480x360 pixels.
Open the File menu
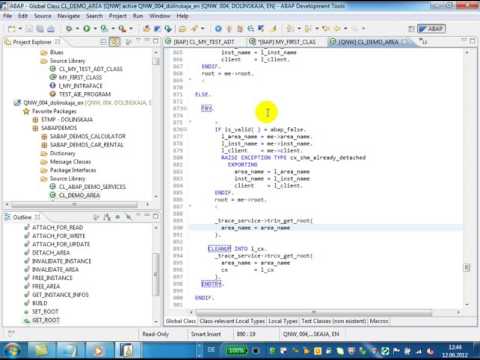pyautogui.click(x=7, y=16)
